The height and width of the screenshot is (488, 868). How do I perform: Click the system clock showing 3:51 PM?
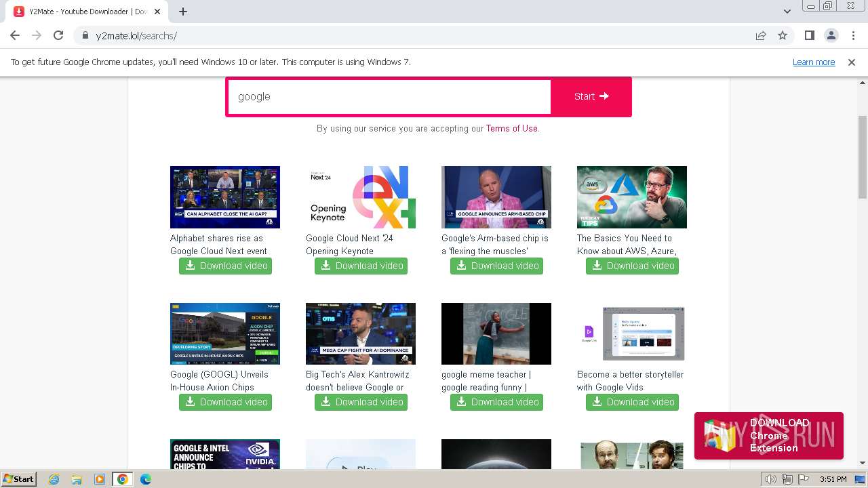[833, 479]
